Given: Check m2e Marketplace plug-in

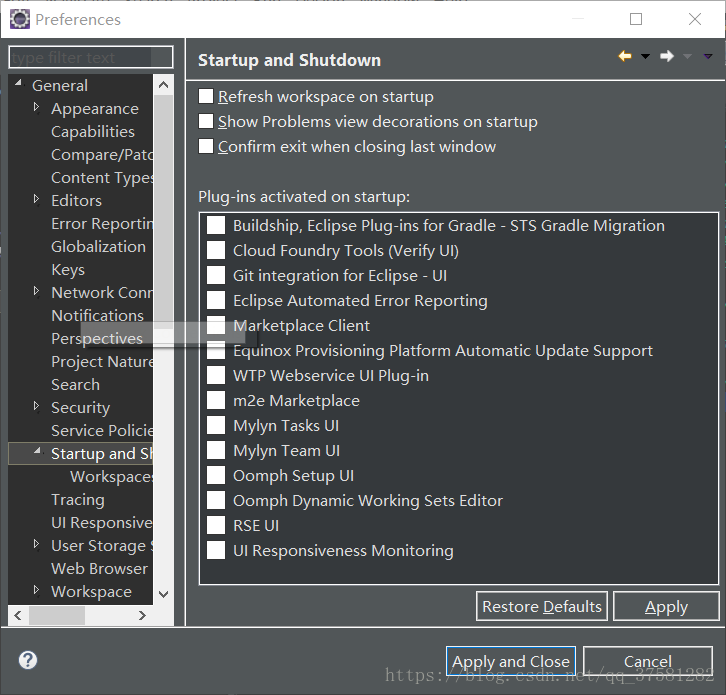Looking at the screenshot, I should click(x=216, y=401).
